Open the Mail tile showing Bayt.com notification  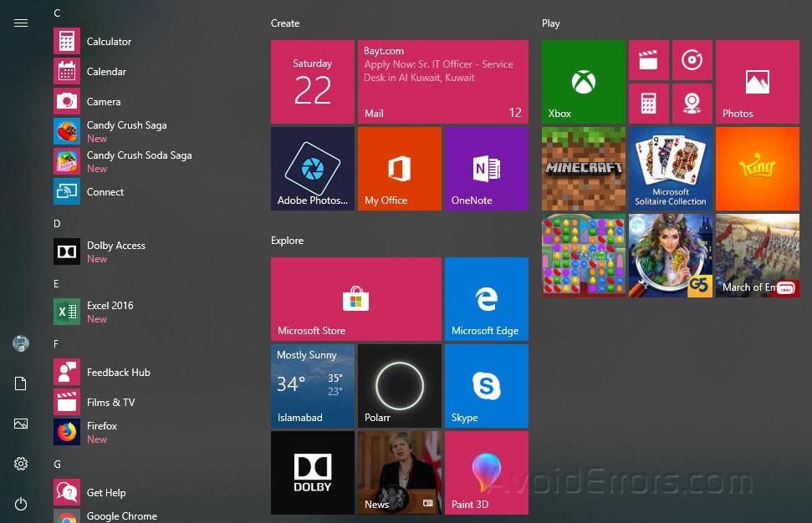pos(442,81)
